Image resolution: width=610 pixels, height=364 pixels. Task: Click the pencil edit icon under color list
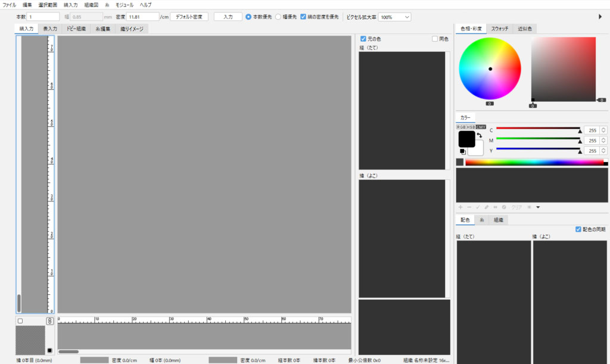487,207
